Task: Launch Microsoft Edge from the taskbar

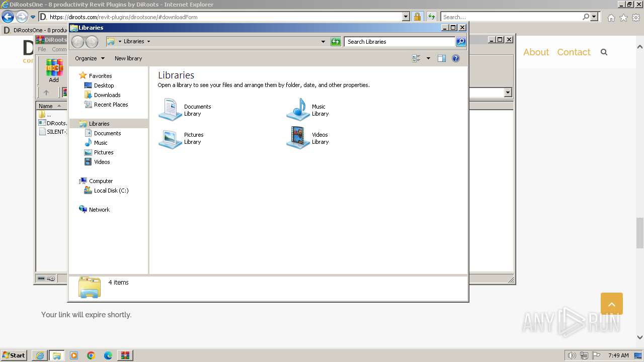Action: (108, 355)
